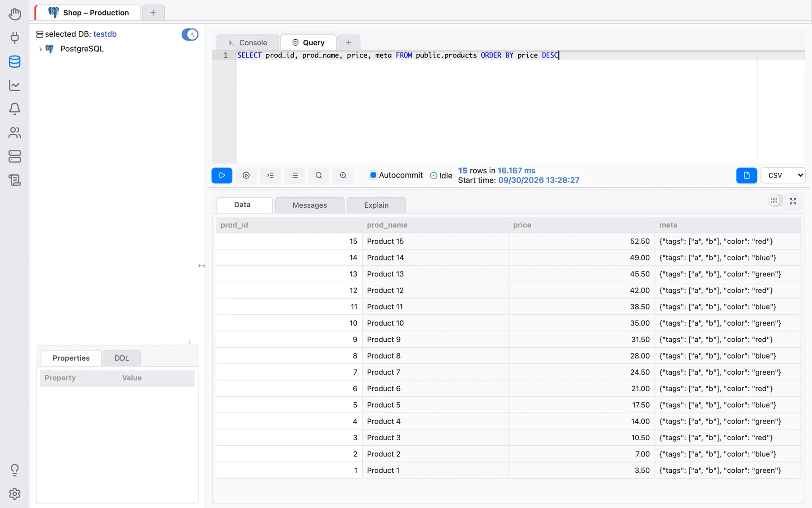812x508 pixels.
Task: Run the query with the blue play button
Action: pos(222,175)
